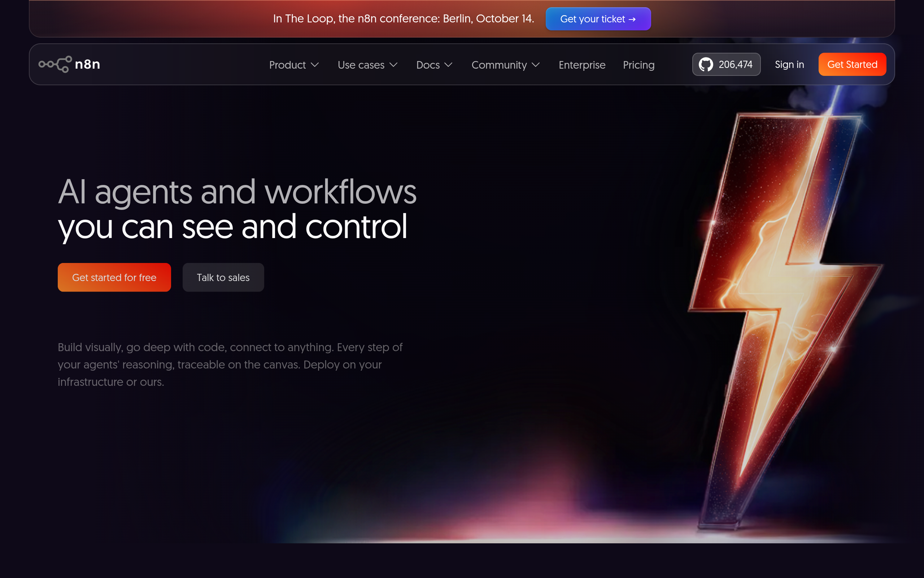Click the n8n logo in the navbar
Screen dimensions: 924x578
tap(69, 64)
